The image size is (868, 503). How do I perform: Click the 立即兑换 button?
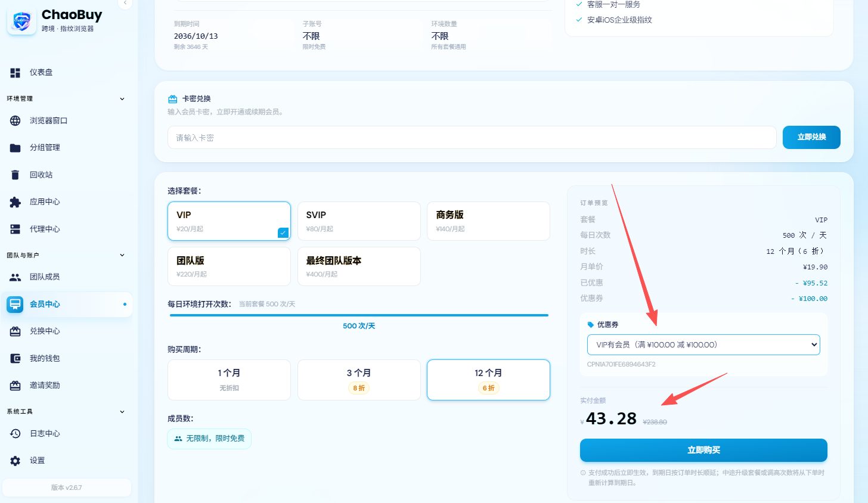coord(811,137)
